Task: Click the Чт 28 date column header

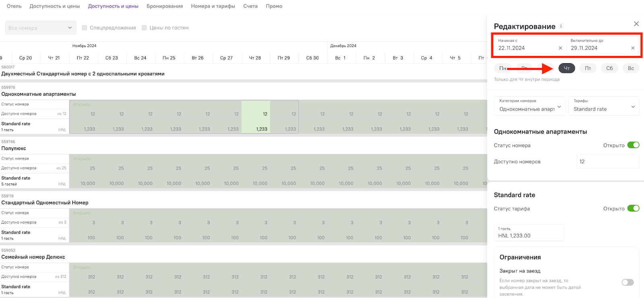Action: [x=255, y=58]
